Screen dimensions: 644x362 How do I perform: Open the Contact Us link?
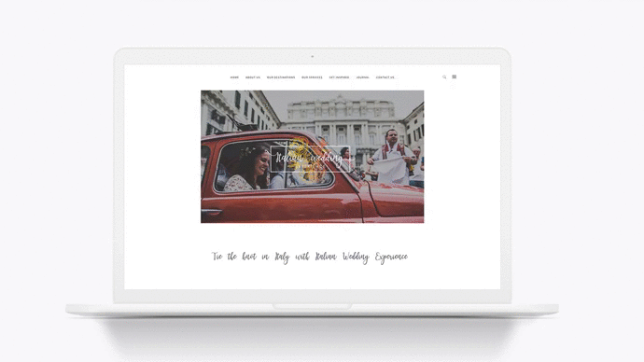click(385, 77)
